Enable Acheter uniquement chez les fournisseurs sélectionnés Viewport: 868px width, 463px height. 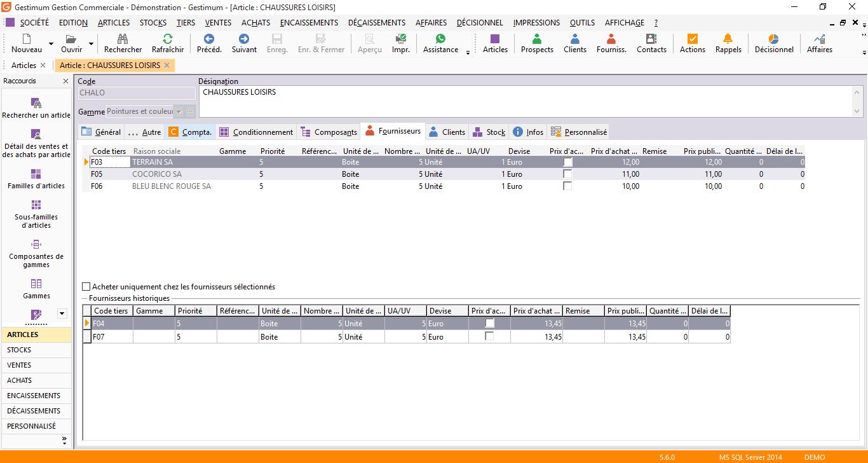pos(87,287)
